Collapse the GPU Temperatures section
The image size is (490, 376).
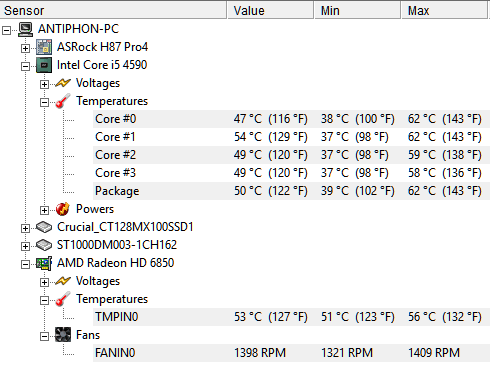tap(44, 300)
